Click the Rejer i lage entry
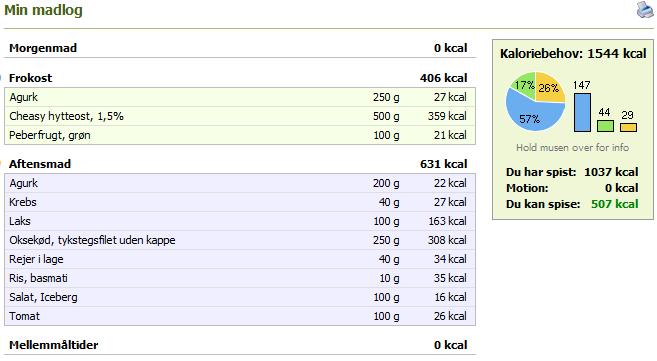 click(x=240, y=259)
